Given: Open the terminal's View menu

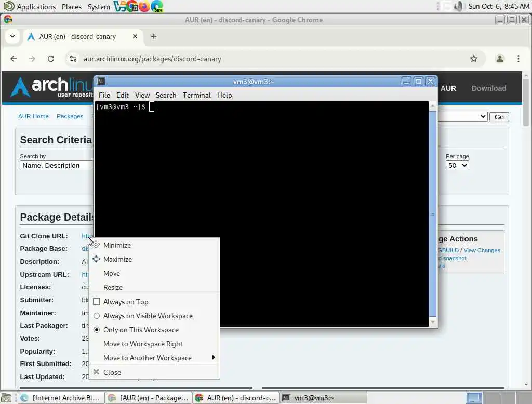Looking at the screenshot, I should (142, 96).
